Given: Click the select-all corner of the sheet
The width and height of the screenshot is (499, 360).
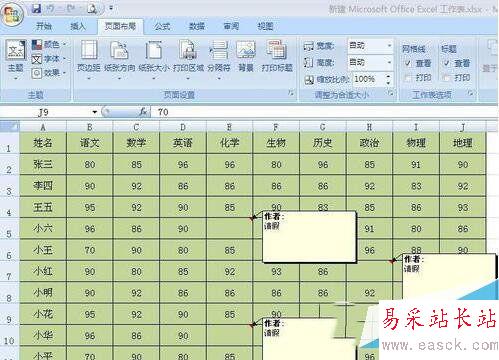Looking at the screenshot, I should pos(10,126).
